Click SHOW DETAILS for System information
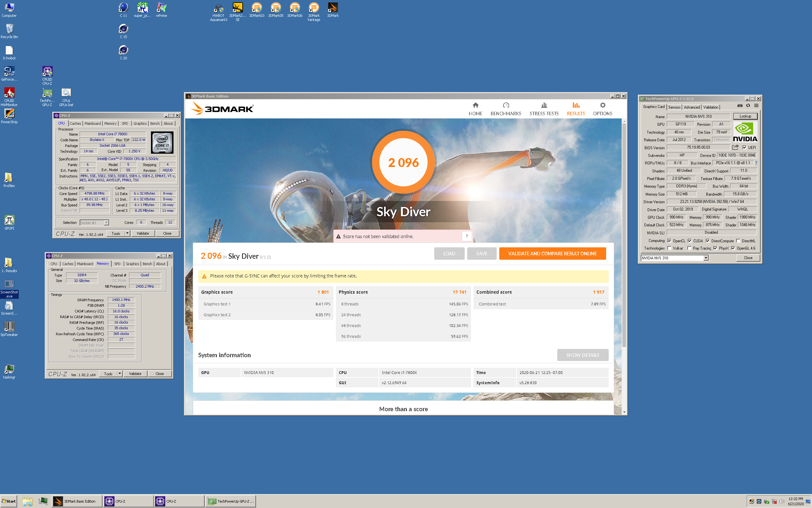 (582, 355)
